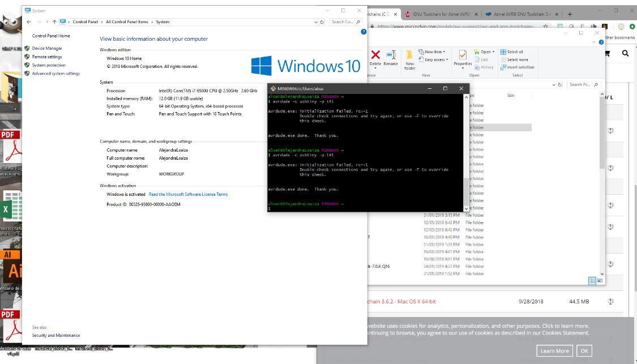This screenshot has height=364, width=637.
Task: Click OK on the cookie banner
Action: click(584, 351)
